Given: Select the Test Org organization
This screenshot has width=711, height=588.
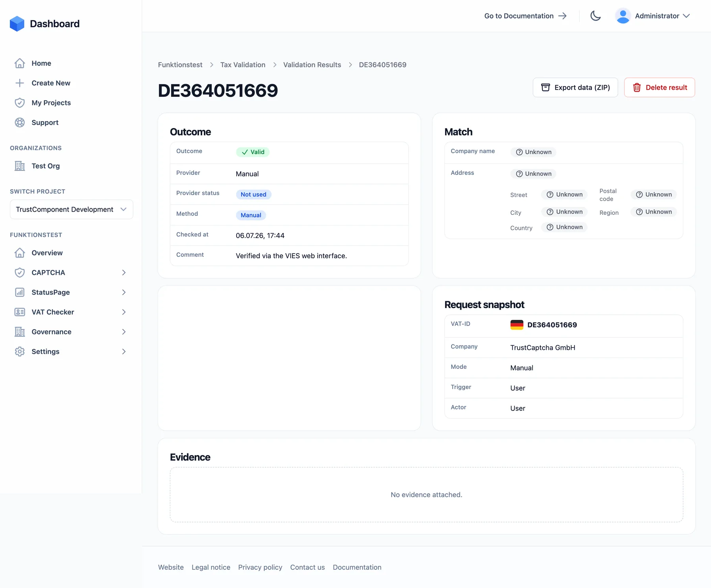Looking at the screenshot, I should (46, 166).
